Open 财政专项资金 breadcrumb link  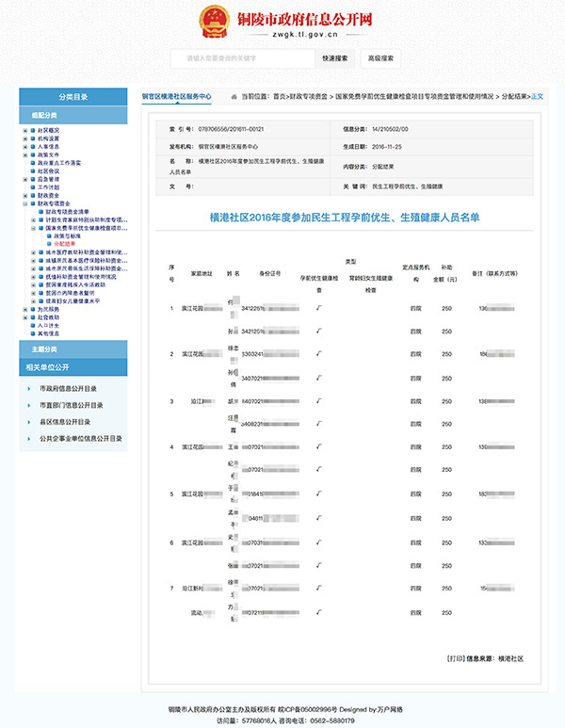click(x=308, y=97)
